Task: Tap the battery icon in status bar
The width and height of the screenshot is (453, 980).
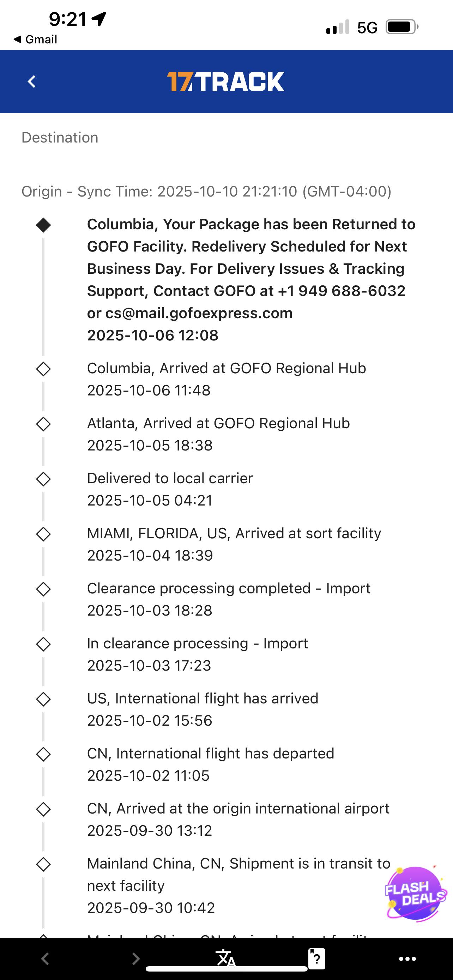Action: point(401,27)
